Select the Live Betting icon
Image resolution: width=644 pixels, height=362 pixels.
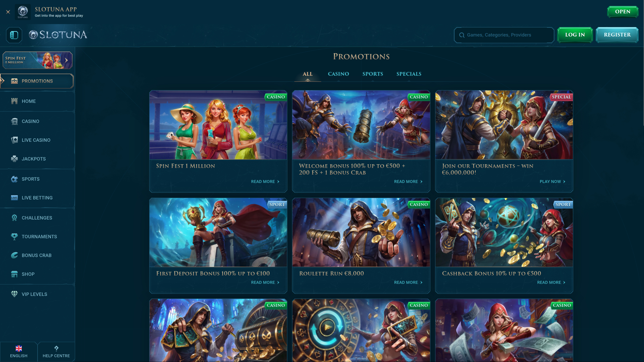(14, 198)
